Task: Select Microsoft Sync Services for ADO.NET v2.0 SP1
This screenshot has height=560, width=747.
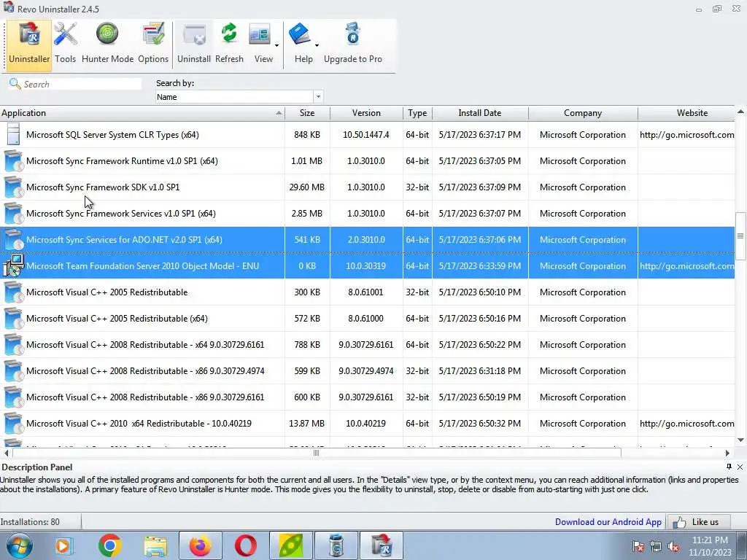Action: pos(368,239)
